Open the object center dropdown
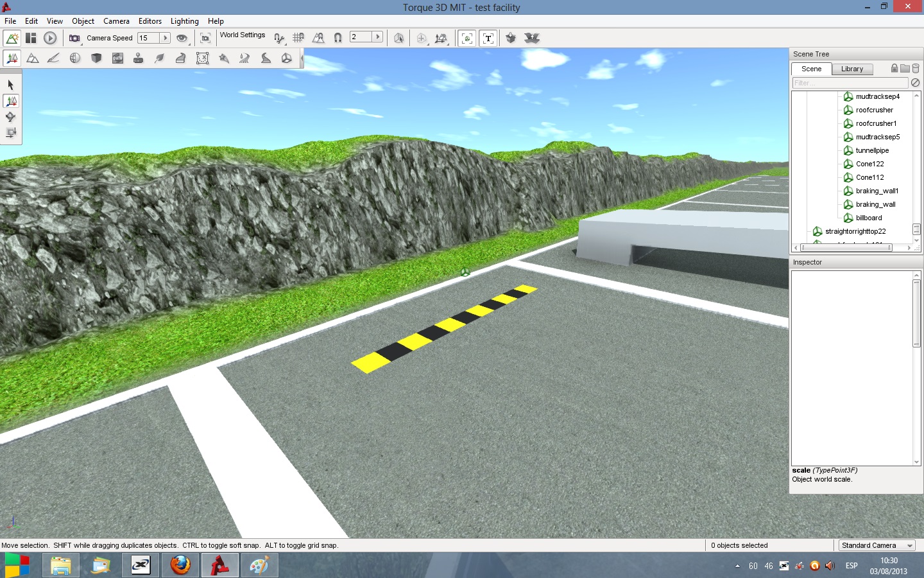Screen dimensions: 924x578 click(x=422, y=38)
